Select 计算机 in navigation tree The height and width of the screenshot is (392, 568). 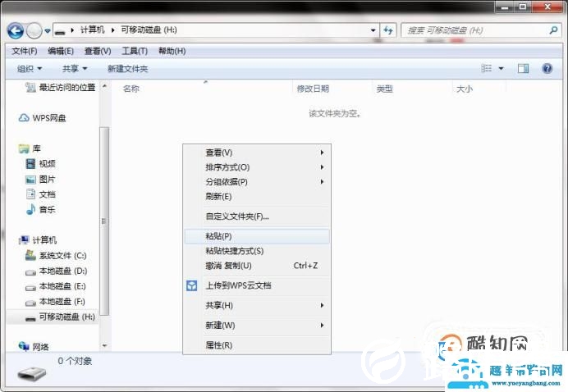(38, 240)
